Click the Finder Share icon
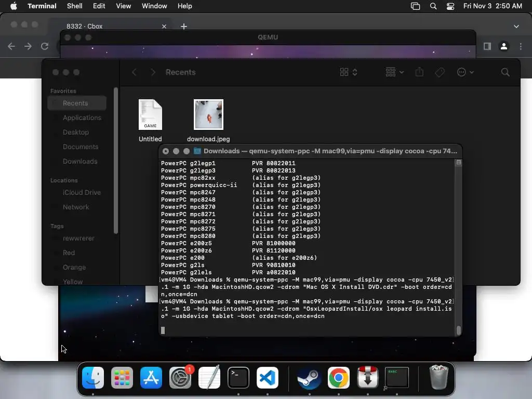532x399 pixels. pyautogui.click(x=419, y=72)
